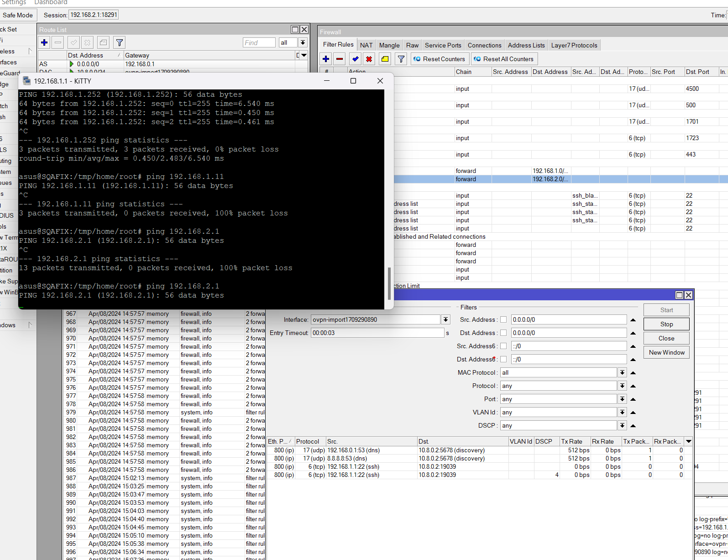Viewport: 728px width, 560px height.
Task: Switch to the NAT tab
Action: [x=366, y=45]
